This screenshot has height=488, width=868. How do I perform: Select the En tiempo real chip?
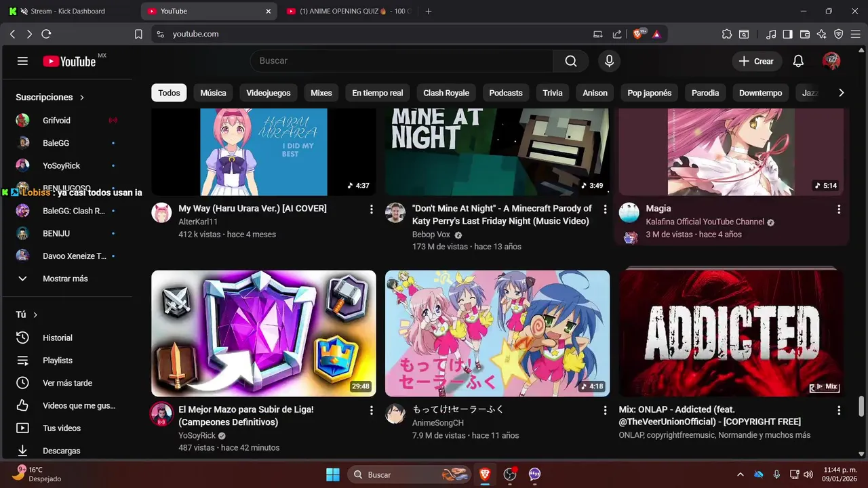(x=378, y=93)
